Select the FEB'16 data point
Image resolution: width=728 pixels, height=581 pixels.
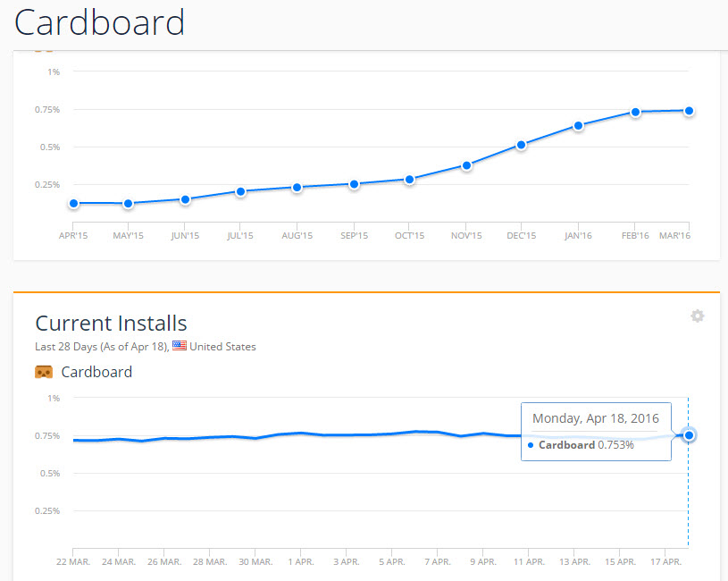pos(635,112)
